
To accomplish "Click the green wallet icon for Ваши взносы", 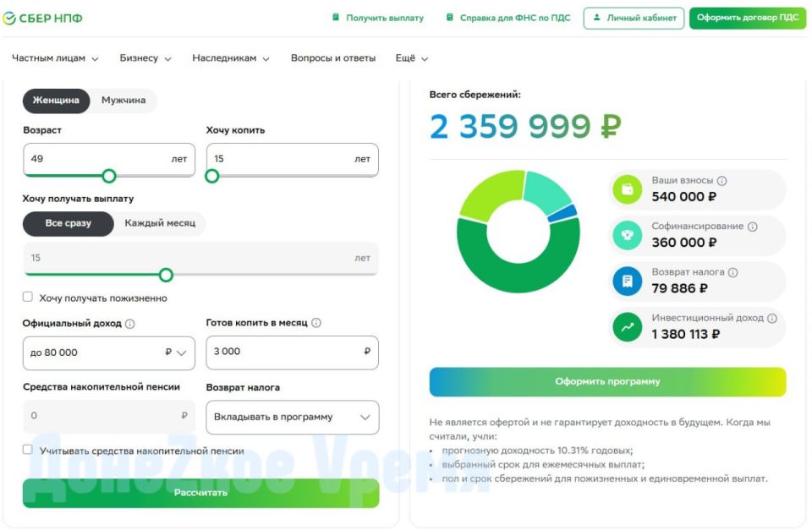I will (x=628, y=189).
